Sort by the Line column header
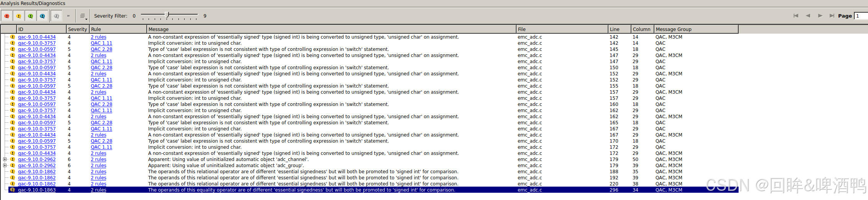The width and height of the screenshot is (868, 200). (x=620, y=29)
